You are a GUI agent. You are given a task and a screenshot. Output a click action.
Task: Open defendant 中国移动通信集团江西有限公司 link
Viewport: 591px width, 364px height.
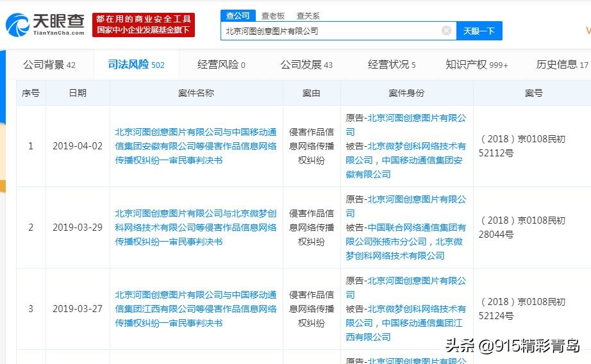[404, 330]
